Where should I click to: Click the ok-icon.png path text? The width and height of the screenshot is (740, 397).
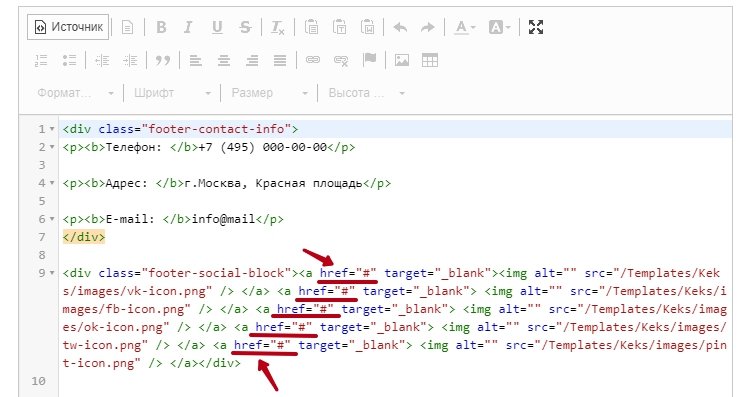123,327
